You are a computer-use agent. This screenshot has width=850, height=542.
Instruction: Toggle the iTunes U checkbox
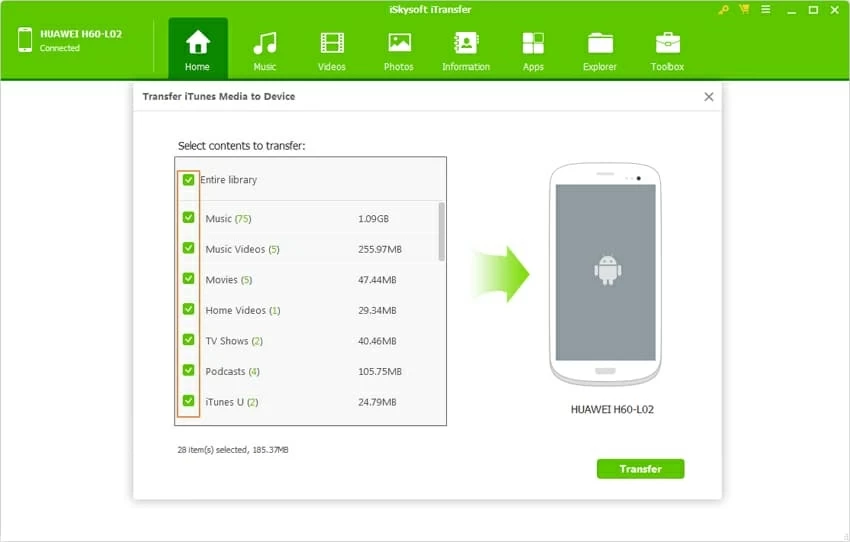188,402
